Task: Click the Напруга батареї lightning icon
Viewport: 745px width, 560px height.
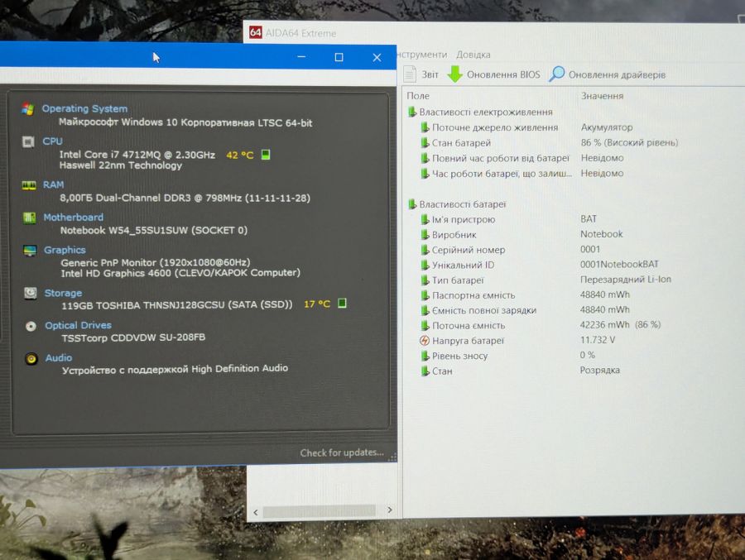Action: 425,341
